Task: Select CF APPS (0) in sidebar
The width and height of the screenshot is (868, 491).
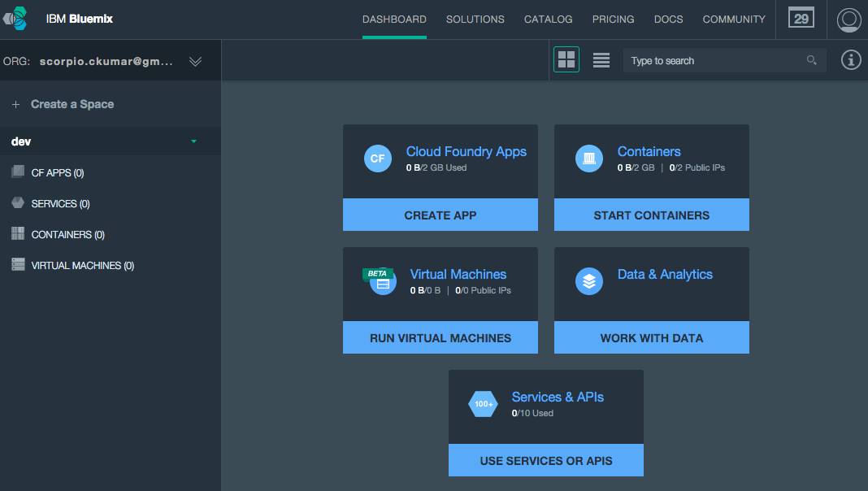Action: 58,172
